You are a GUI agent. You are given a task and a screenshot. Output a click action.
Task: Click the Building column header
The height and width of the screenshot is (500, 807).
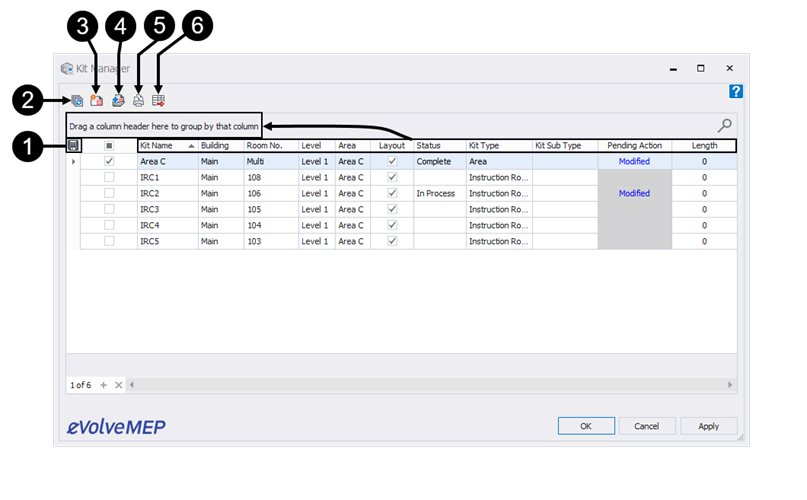click(221, 146)
